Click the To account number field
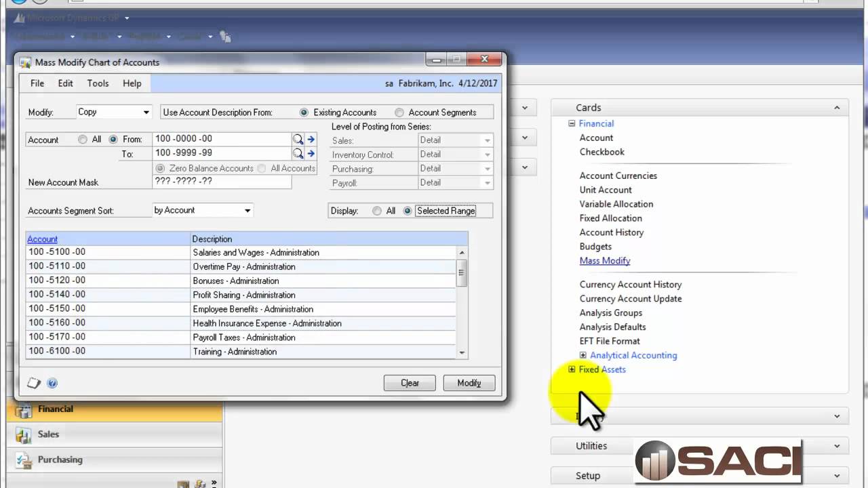The height and width of the screenshot is (488, 868). (222, 153)
